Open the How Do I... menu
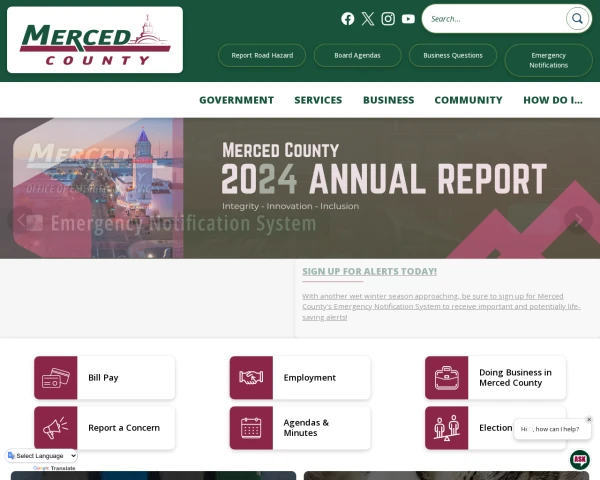 pyautogui.click(x=552, y=100)
